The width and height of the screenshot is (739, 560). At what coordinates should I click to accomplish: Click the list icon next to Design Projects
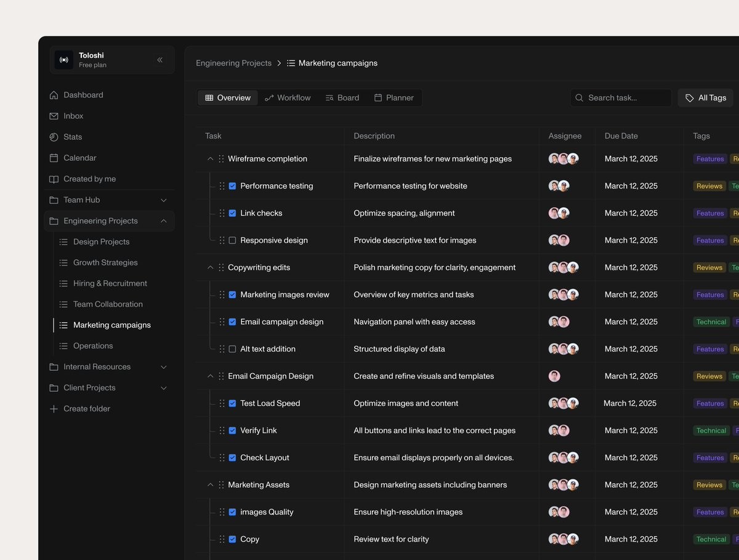click(63, 241)
